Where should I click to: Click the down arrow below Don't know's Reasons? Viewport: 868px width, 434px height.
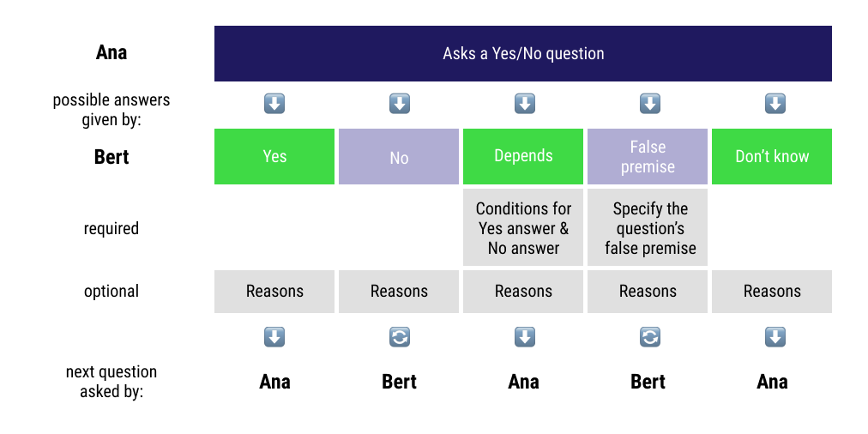click(x=774, y=338)
